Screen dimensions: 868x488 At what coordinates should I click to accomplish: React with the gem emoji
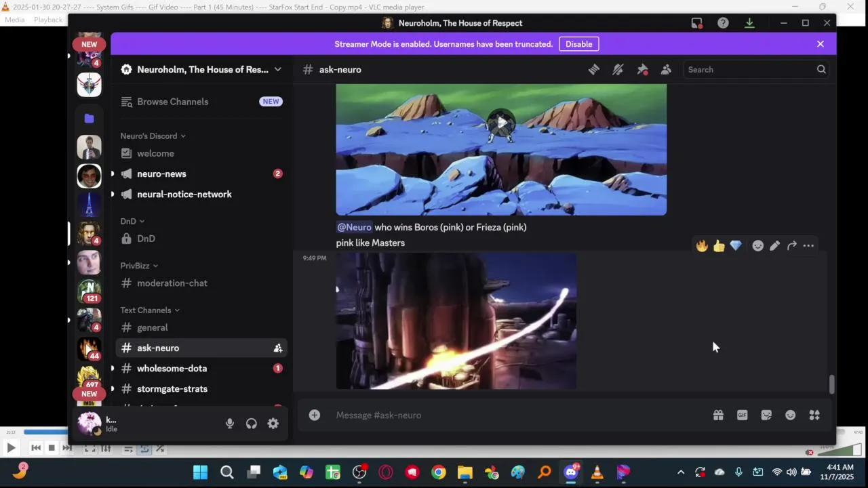(x=736, y=246)
